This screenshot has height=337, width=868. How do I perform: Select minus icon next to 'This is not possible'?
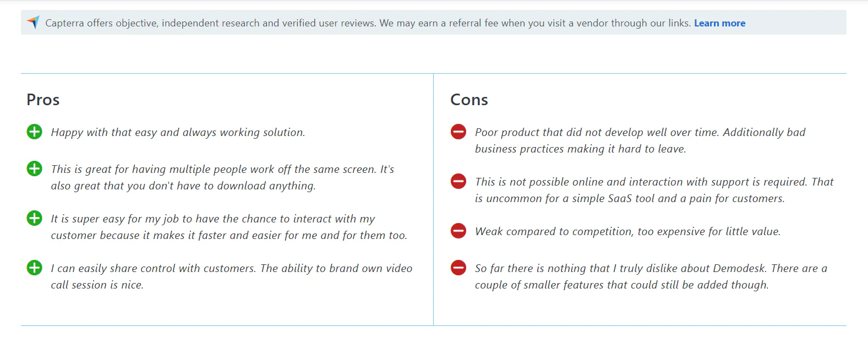458,181
